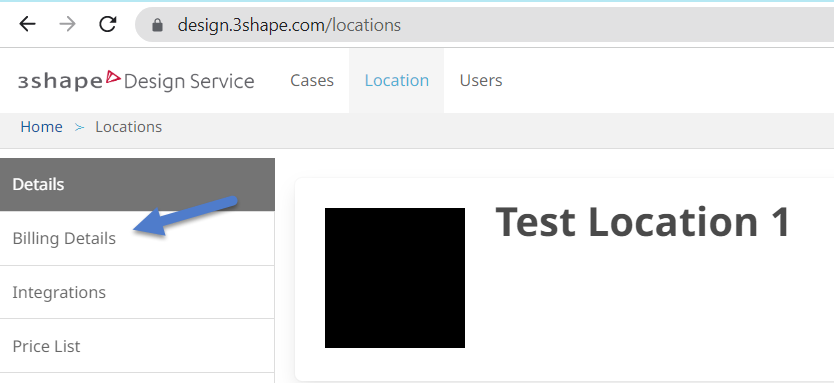Open Integrations in the sidebar
The height and width of the screenshot is (383, 834).
pos(137,292)
